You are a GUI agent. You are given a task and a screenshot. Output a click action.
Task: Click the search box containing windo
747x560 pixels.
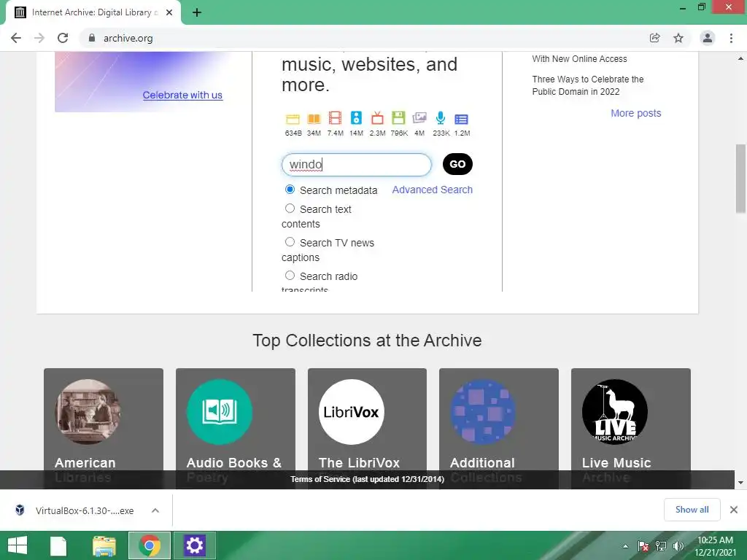point(356,164)
